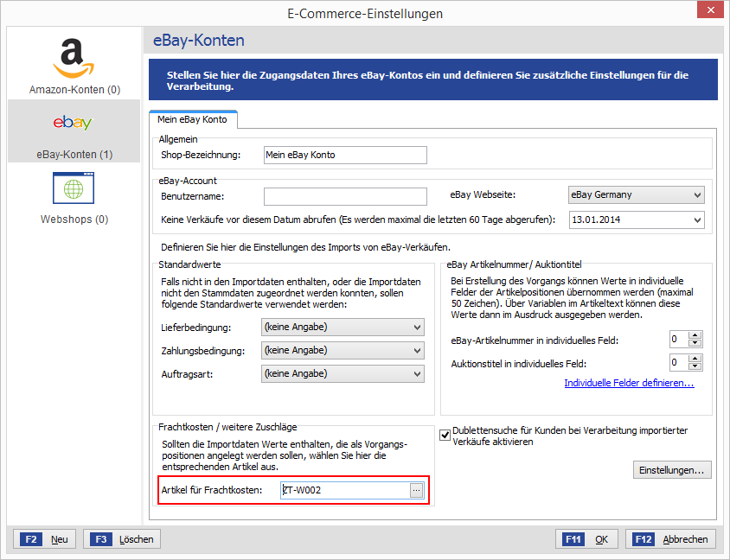Expand the Lieferbedingung dropdown
The height and width of the screenshot is (560, 730).
343,328
